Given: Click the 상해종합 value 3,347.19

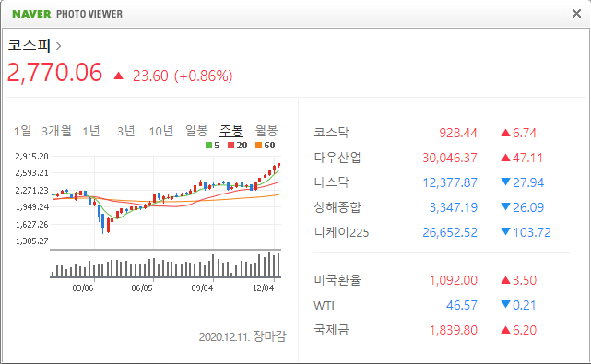Looking at the screenshot, I should pyautogui.click(x=454, y=207).
